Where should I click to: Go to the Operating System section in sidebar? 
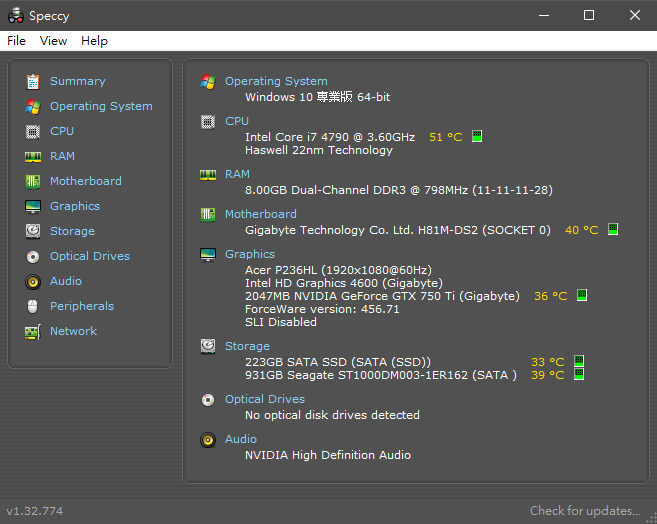(101, 106)
